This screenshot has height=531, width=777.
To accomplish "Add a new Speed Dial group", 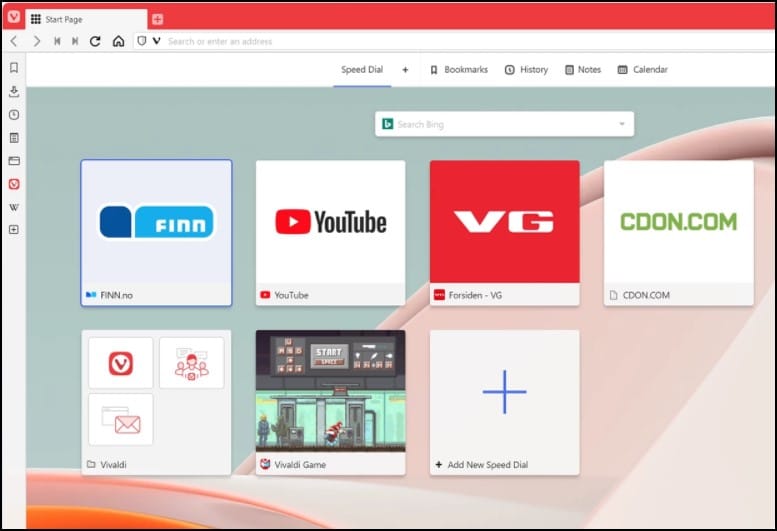I will point(405,70).
